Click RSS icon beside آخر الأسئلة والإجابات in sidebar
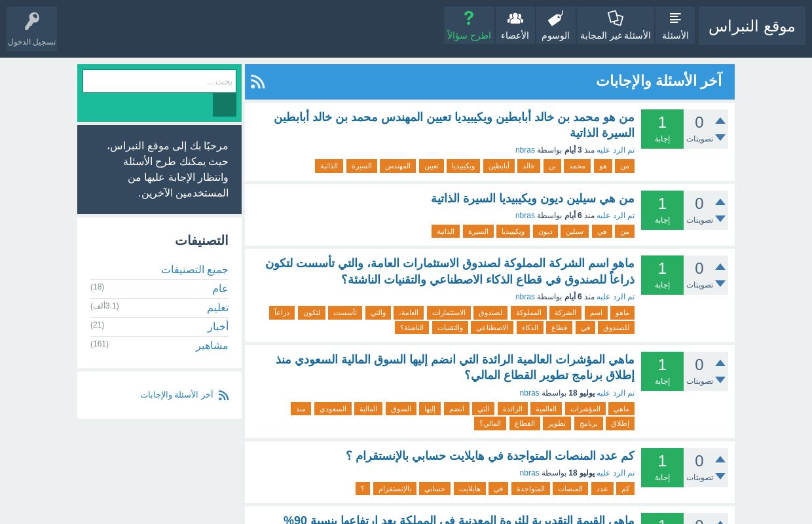Viewport: 812px width, 524px height. [x=223, y=395]
